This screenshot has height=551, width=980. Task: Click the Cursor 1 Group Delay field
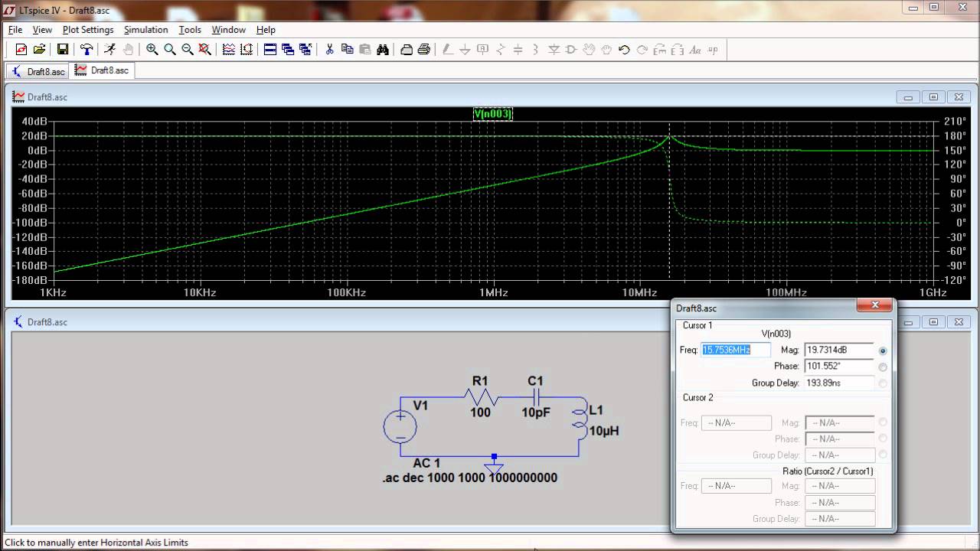pyautogui.click(x=839, y=383)
